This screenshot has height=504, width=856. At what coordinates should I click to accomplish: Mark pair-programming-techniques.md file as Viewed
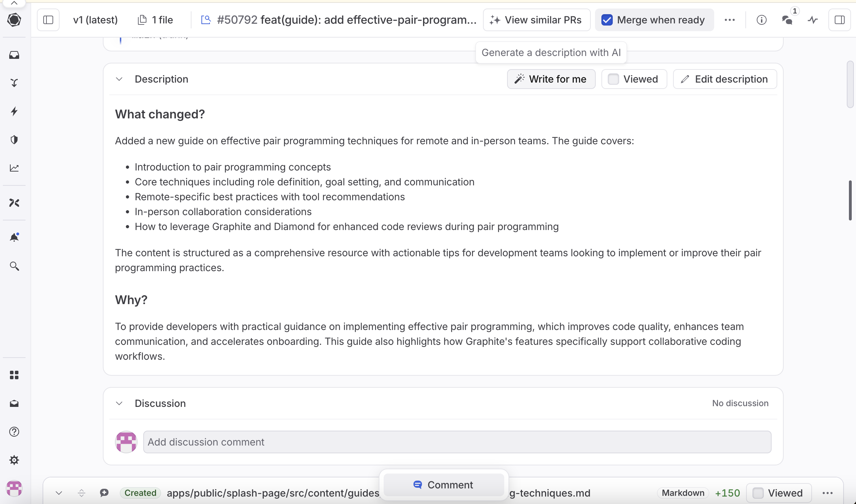(758, 493)
